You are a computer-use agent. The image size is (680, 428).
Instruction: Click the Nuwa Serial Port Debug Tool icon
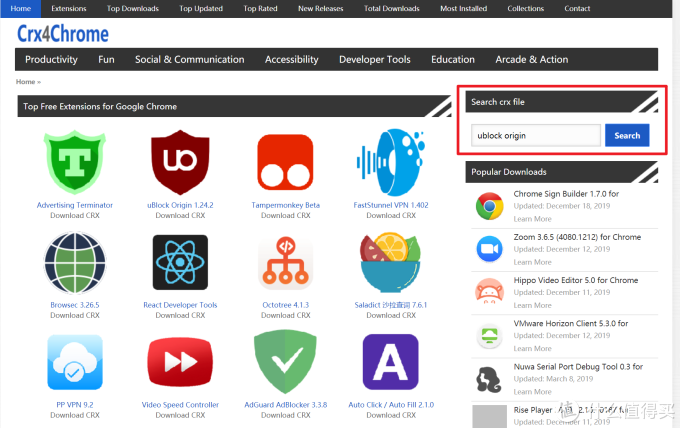[x=489, y=379]
